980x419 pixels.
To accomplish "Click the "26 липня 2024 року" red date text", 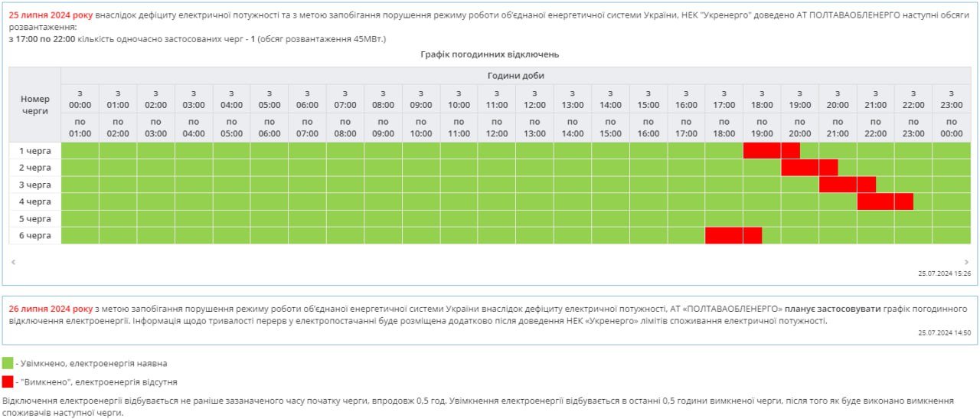I will pos(51,309).
